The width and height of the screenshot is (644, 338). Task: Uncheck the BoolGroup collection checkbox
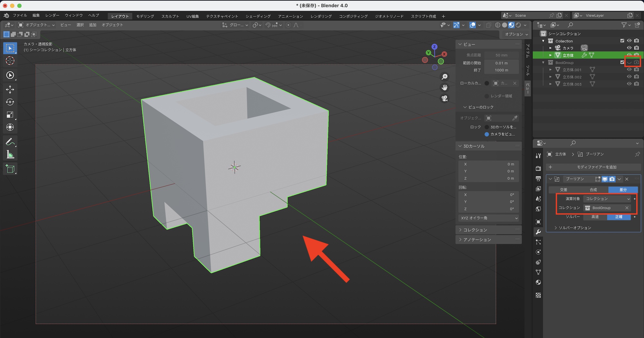(622, 63)
